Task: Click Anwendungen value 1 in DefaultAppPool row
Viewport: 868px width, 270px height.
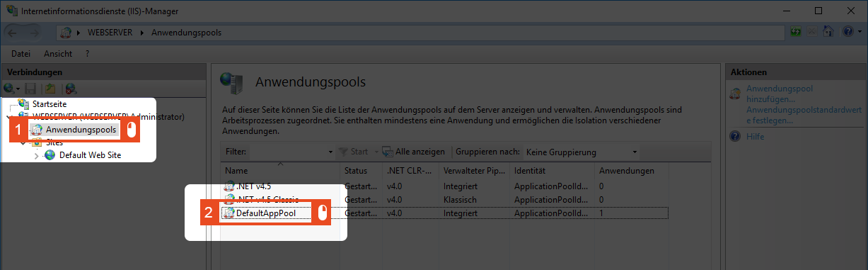Action: [601, 213]
